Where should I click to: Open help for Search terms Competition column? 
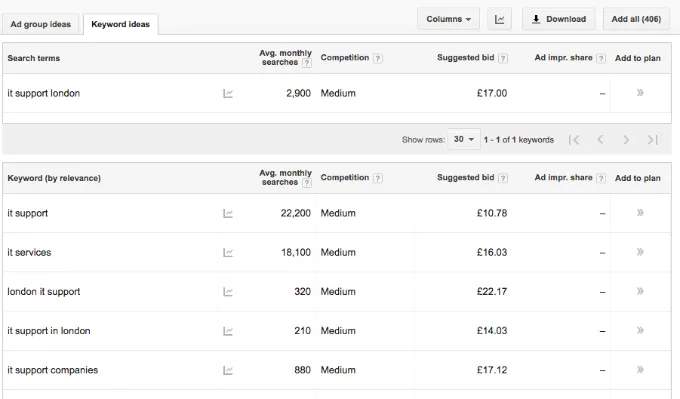pos(378,58)
